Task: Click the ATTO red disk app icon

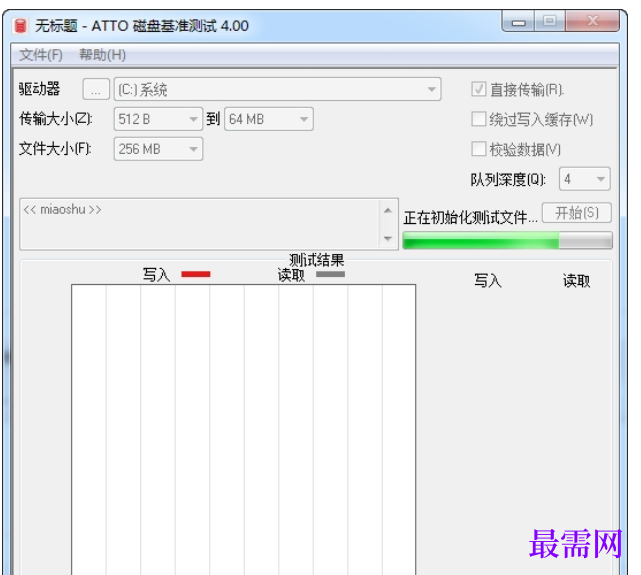Action: point(20,26)
